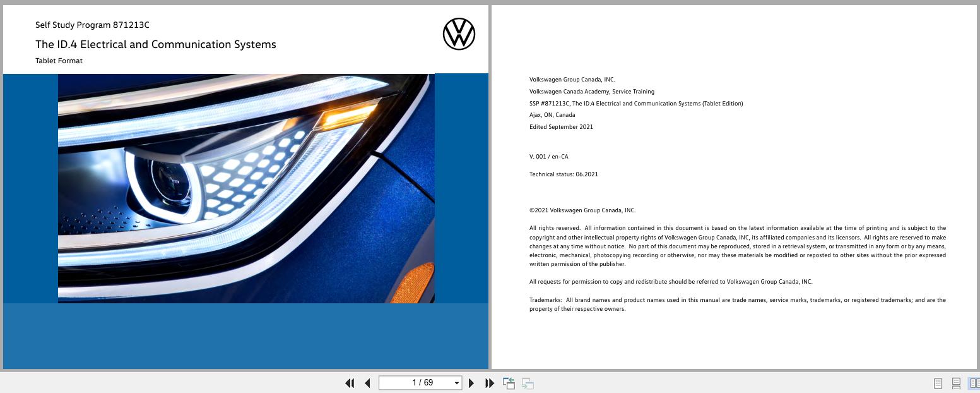Click the '©2021 Volkswagen Group Canada, INC.' copyright line
Screen dimensions: 980x393
coord(582,210)
